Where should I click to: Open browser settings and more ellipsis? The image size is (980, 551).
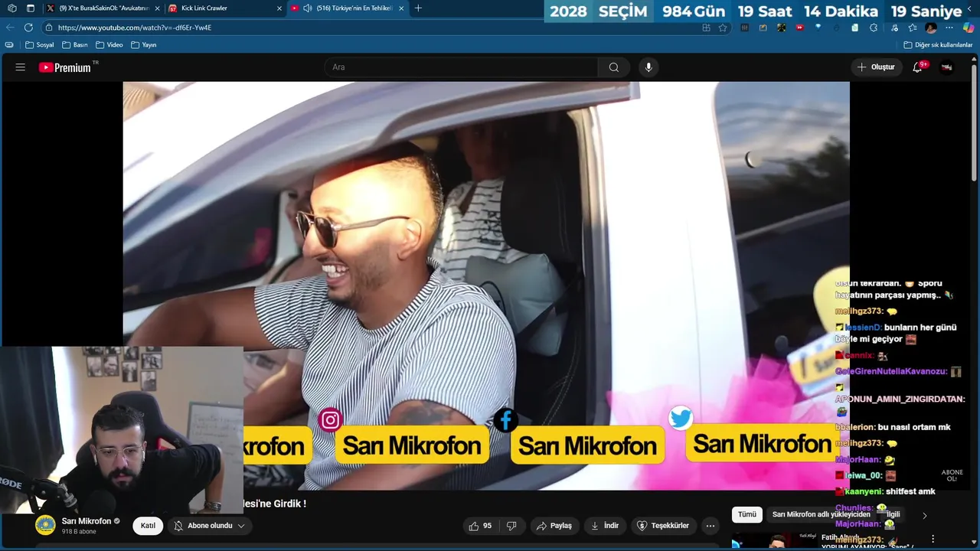click(x=949, y=28)
